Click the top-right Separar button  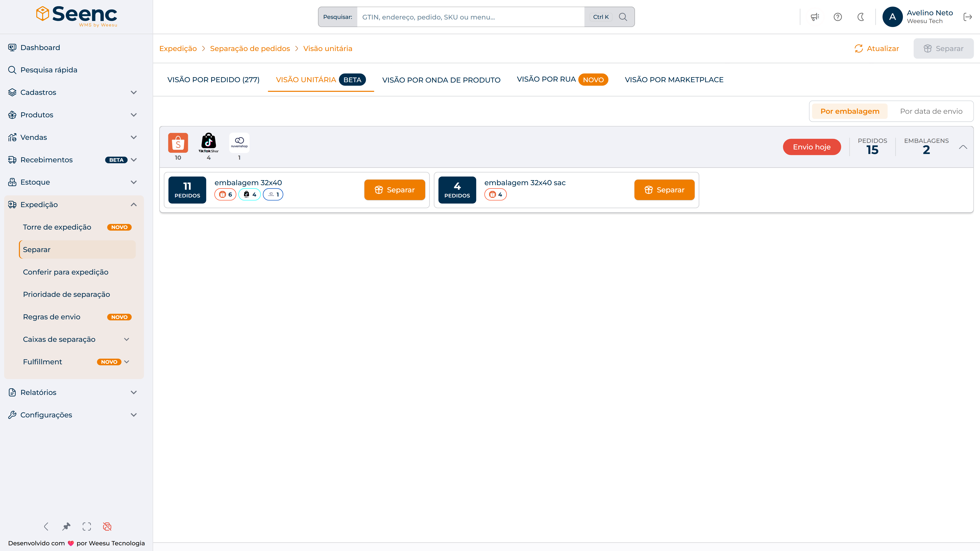point(944,49)
